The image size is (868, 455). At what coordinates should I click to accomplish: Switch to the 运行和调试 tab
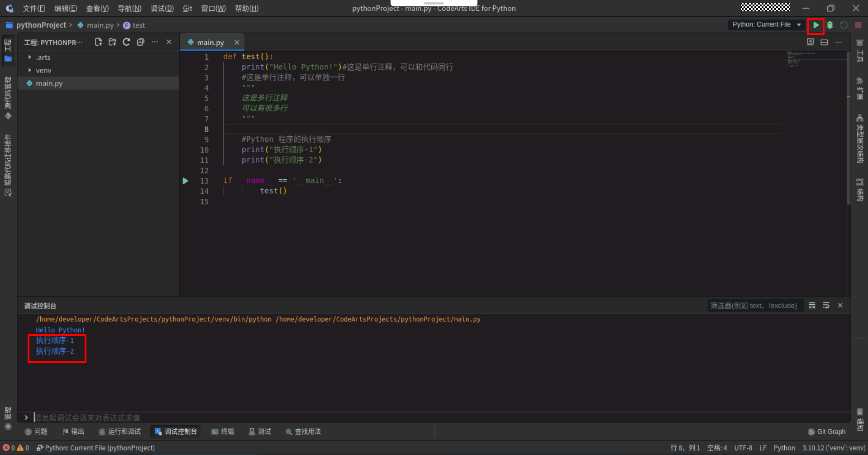(x=119, y=431)
